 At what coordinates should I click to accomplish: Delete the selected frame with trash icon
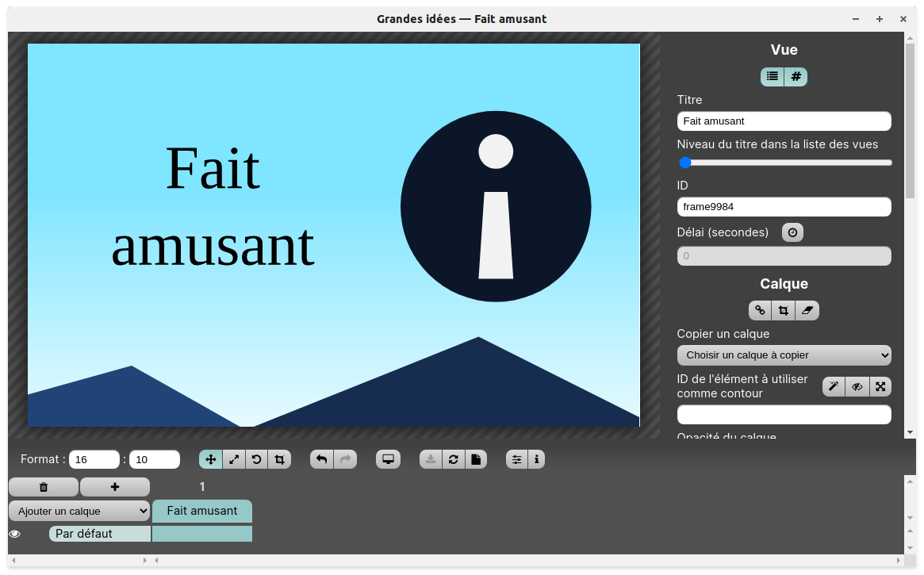click(x=44, y=487)
